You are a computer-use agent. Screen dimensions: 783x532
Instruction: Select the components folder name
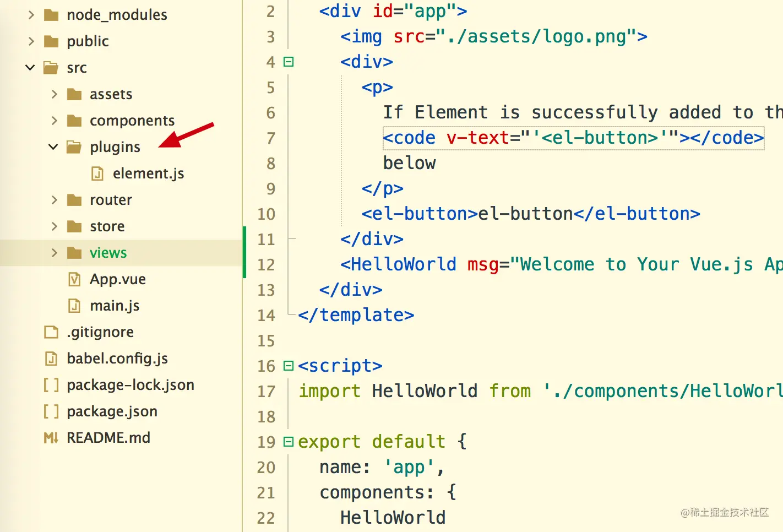132,121
